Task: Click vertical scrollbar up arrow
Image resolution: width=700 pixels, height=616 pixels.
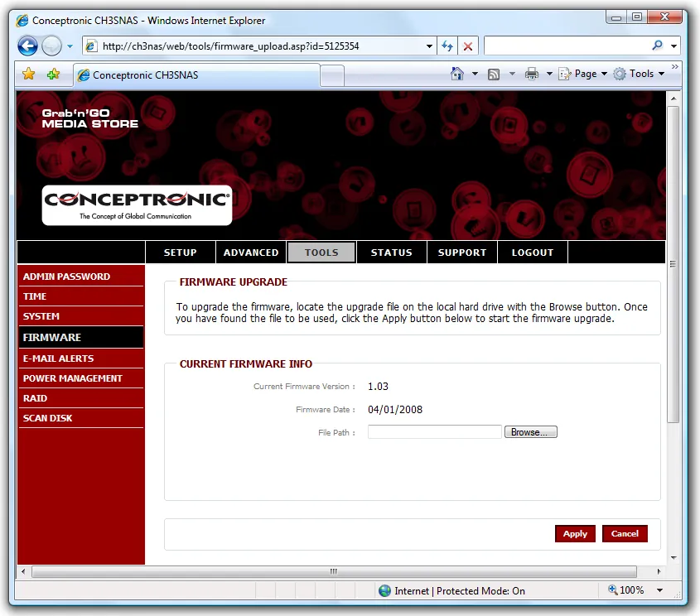Action: coord(673,98)
